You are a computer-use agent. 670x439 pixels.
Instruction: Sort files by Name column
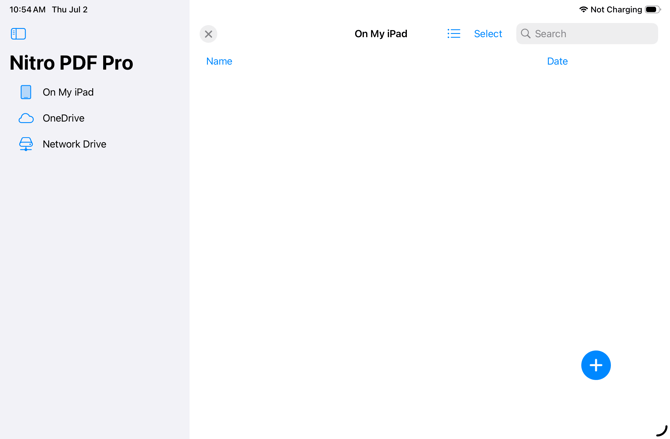click(x=219, y=62)
